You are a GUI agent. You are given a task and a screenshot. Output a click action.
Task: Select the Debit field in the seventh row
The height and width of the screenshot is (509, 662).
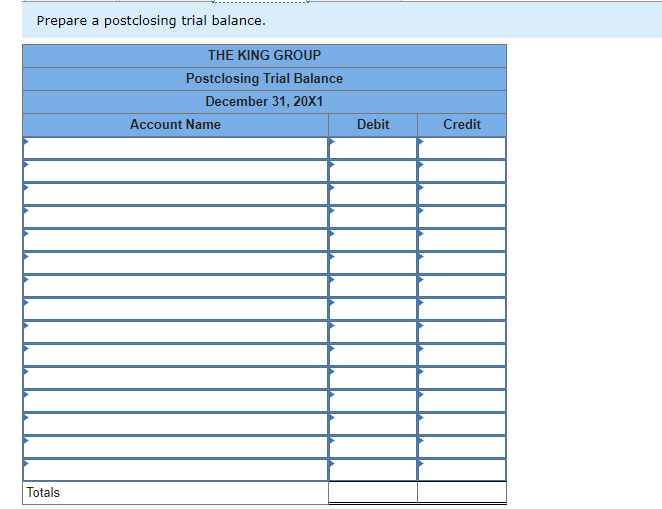tap(373, 286)
